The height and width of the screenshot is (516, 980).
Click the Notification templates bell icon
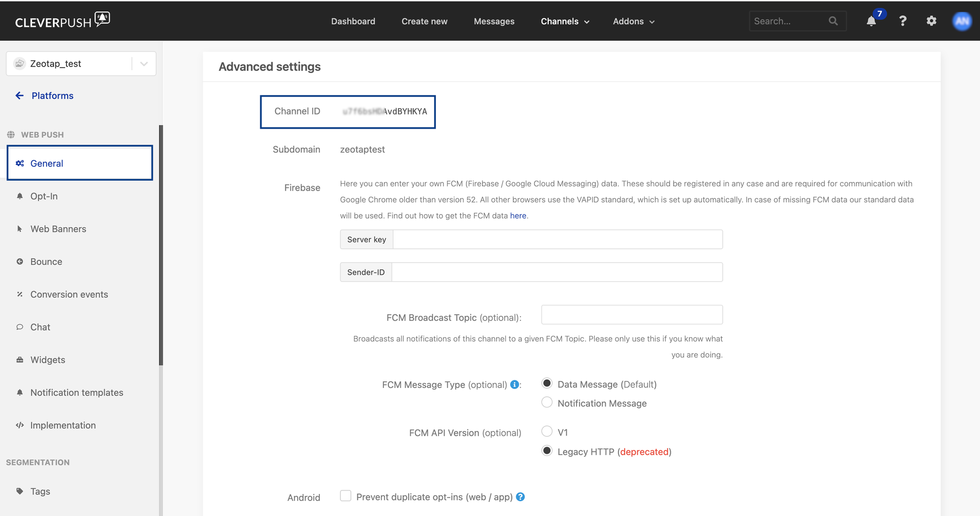pos(20,392)
